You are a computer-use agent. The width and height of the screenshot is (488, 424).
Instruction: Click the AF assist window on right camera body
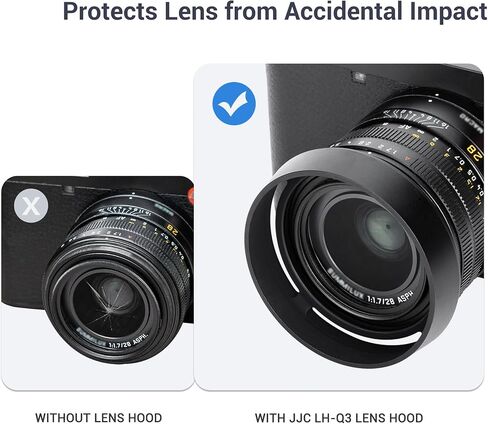click(x=359, y=77)
